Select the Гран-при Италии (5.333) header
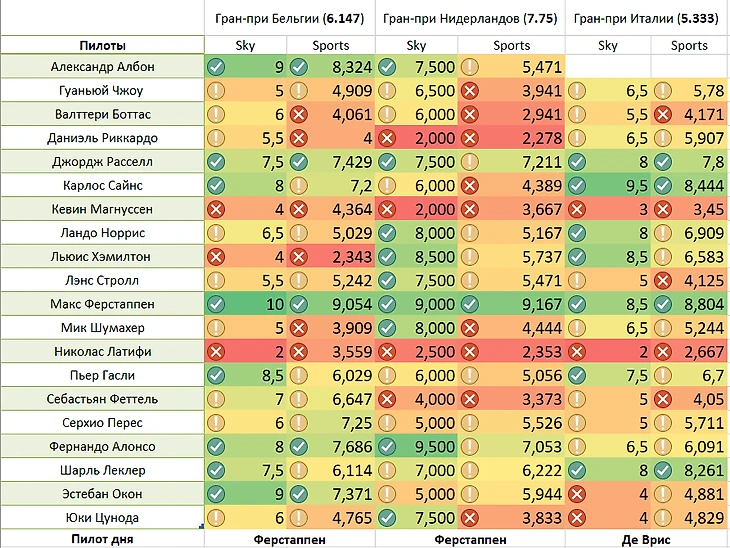730x548 pixels. click(x=646, y=18)
